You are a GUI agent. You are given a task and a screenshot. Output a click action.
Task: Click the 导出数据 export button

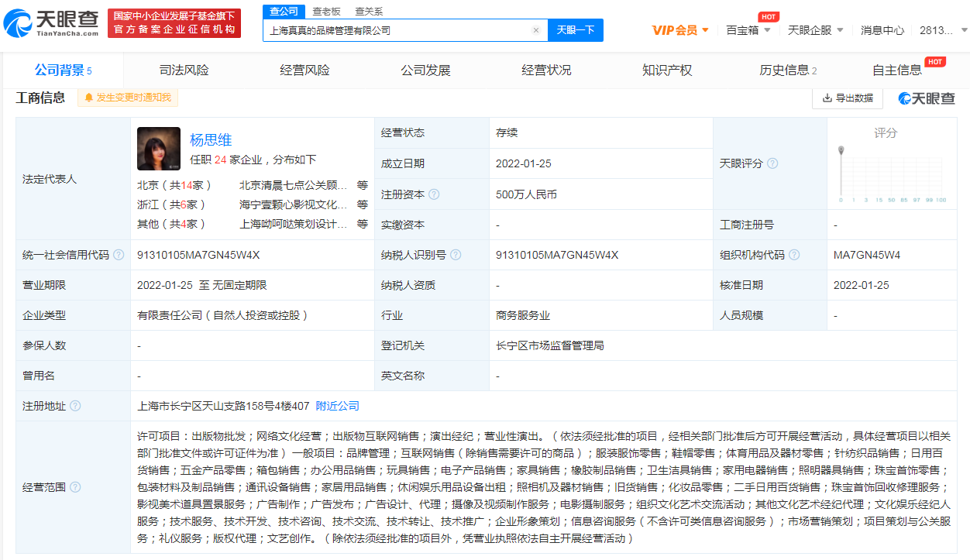pyautogui.click(x=848, y=98)
